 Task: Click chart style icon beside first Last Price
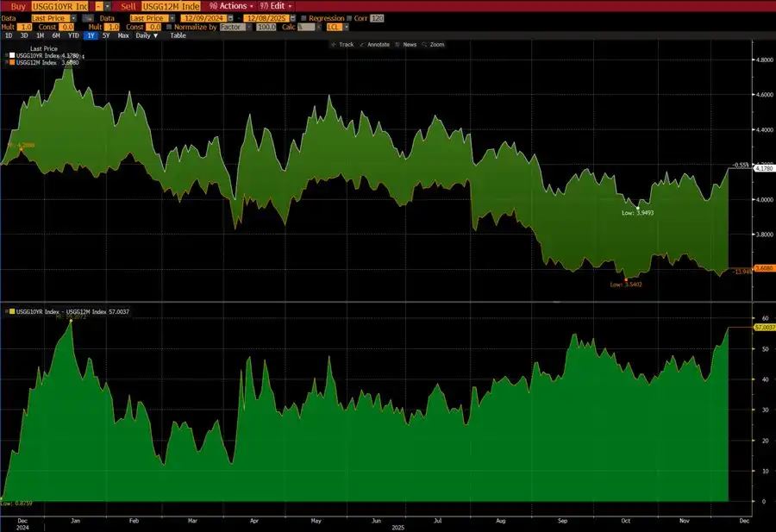88,18
